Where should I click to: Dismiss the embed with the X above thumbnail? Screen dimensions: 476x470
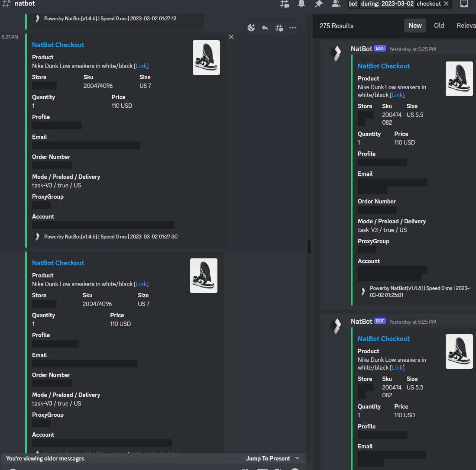coord(231,37)
